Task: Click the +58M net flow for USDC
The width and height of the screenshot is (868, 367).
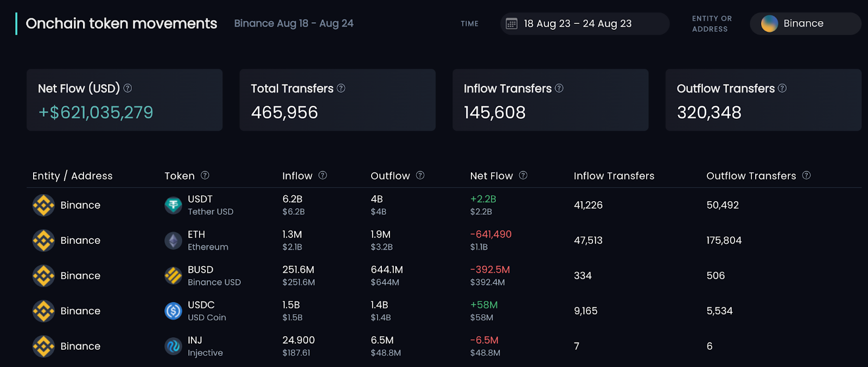Action: point(484,305)
